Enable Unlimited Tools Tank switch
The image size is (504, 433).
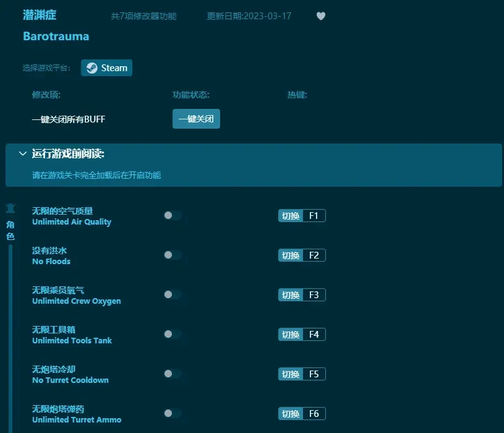tap(172, 334)
